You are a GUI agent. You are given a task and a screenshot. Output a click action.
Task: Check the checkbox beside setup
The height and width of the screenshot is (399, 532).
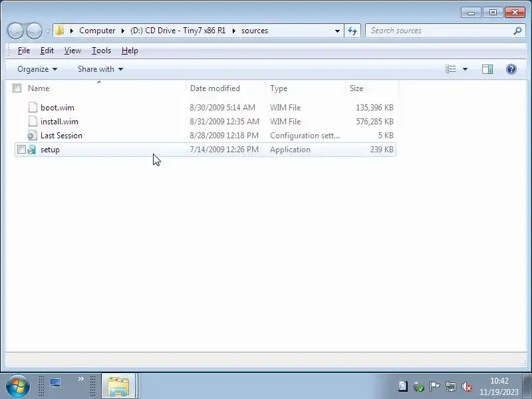coord(21,149)
